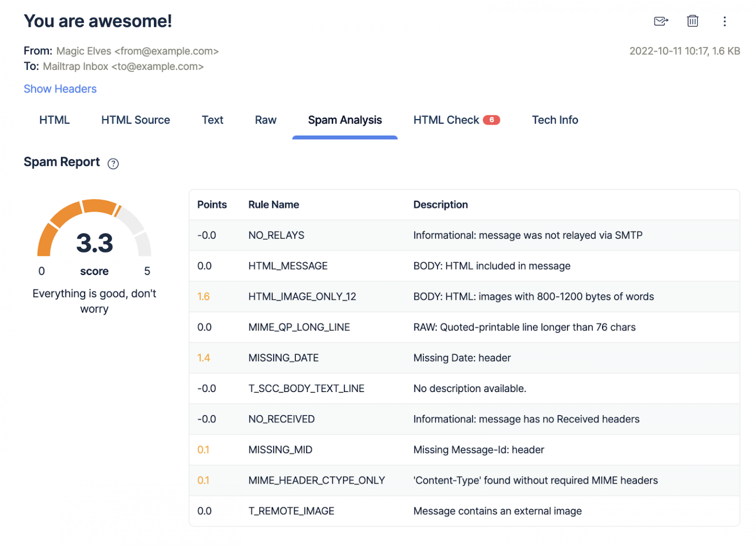The height and width of the screenshot is (546, 756).
Task: Click the HTML_IMAGE_ONLY_12 rule name
Action: click(302, 296)
